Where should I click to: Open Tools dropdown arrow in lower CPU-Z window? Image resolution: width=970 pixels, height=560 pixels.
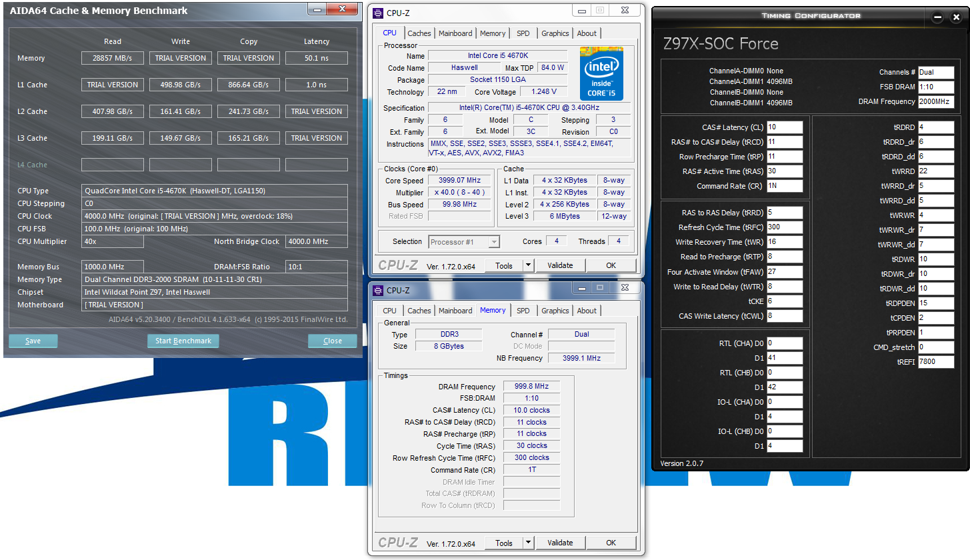click(528, 543)
